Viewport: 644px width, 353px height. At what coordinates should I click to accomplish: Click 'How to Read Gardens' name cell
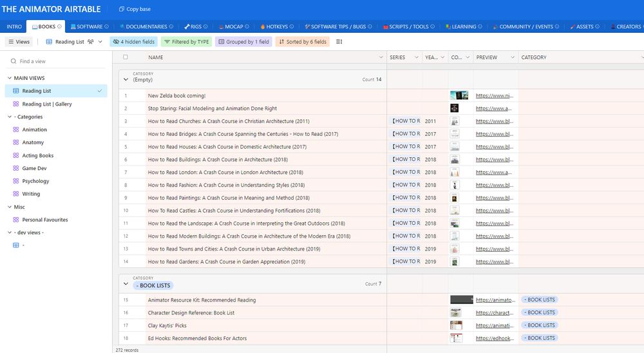(266, 262)
